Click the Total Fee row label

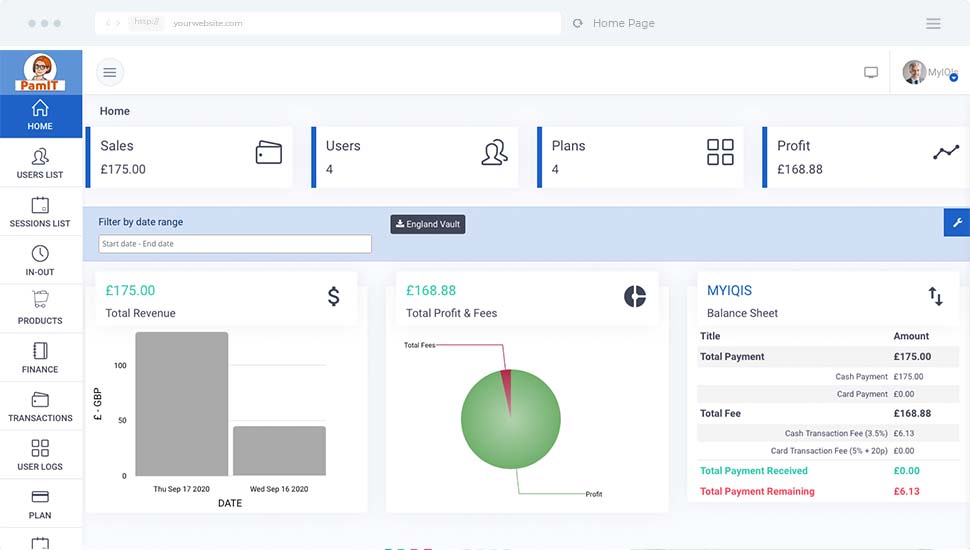click(720, 413)
